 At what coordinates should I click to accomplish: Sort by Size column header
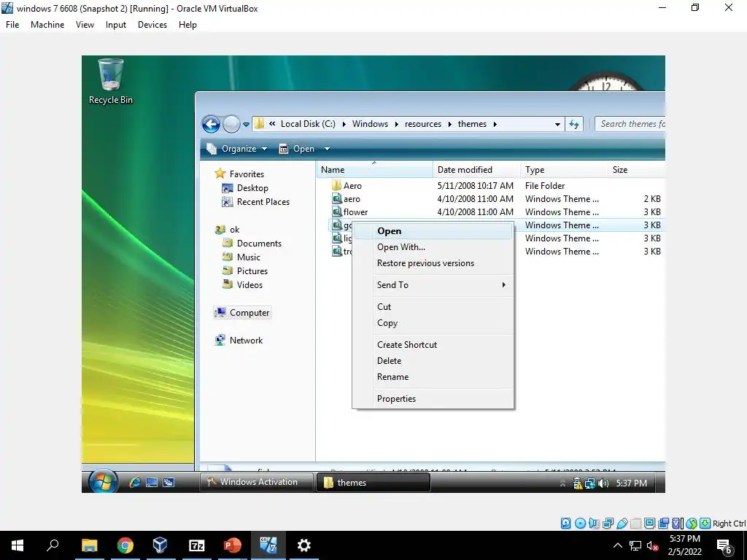[x=636, y=169]
